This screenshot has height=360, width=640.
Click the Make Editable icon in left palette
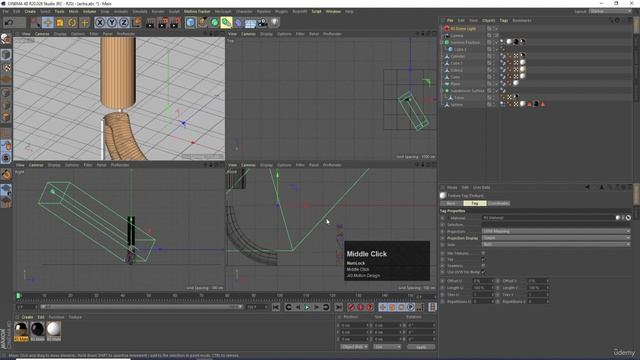[x=6, y=39]
